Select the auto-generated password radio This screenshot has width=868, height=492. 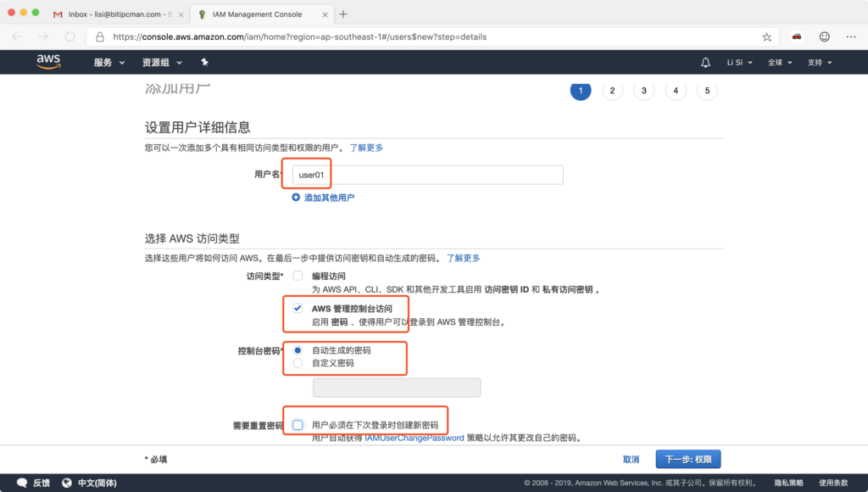[x=298, y=350]
